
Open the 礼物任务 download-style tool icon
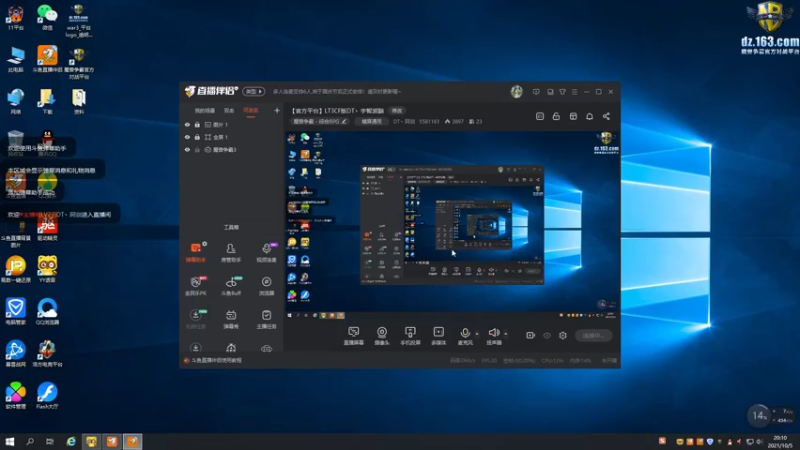(x=195, y=319)
